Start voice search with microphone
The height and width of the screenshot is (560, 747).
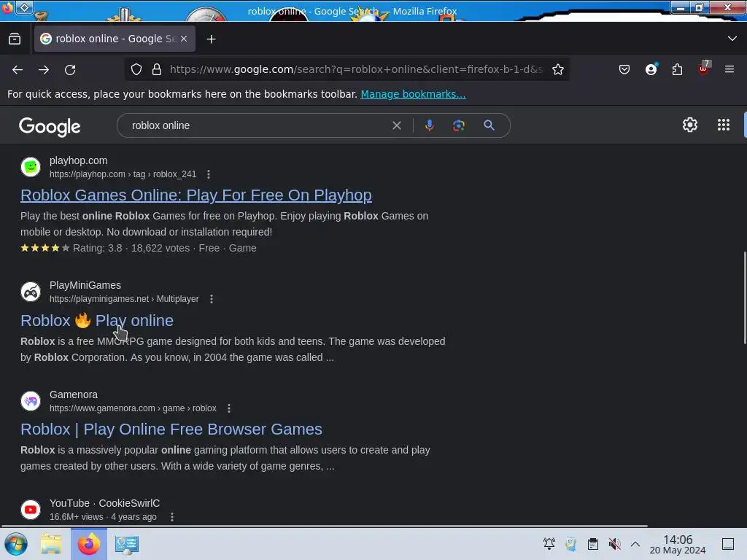click(429, 125)
